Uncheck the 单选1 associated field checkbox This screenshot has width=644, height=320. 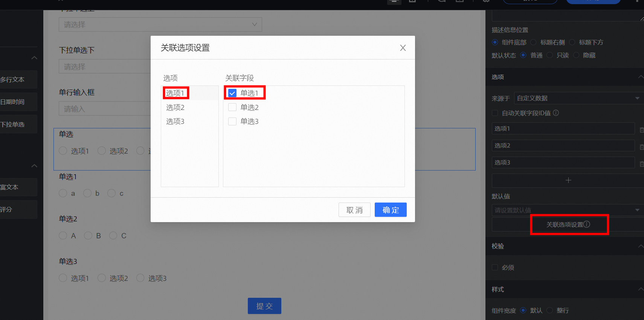(232, 93)
